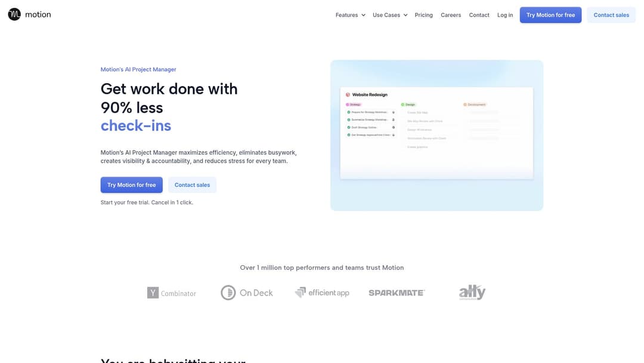Click the Sparkmate logo
Viewport: 644px width, 363px height.
[397, 293]
